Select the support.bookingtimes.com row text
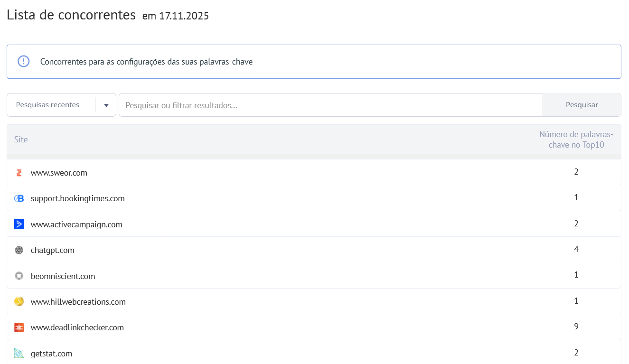This screenshot has height=364, width=629. point(77,198)
